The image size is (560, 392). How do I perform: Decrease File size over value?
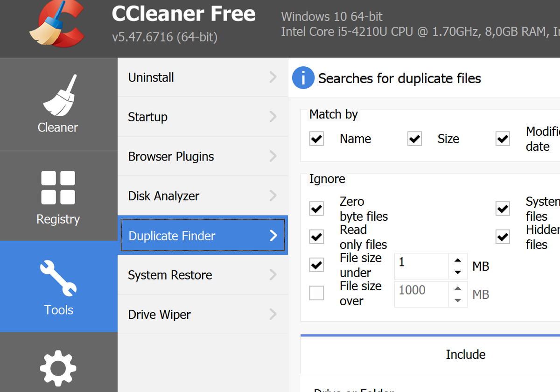[458, 301]
